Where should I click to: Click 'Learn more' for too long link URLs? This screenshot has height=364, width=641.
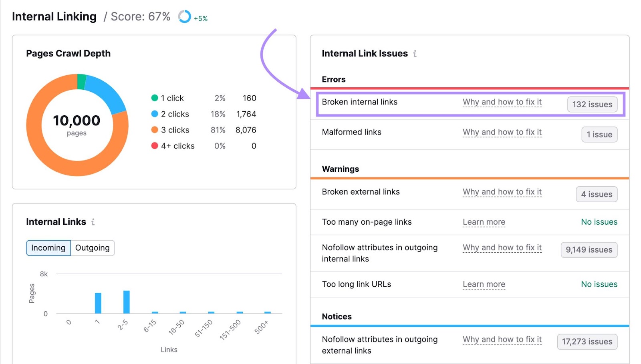(x=484, y=284)
